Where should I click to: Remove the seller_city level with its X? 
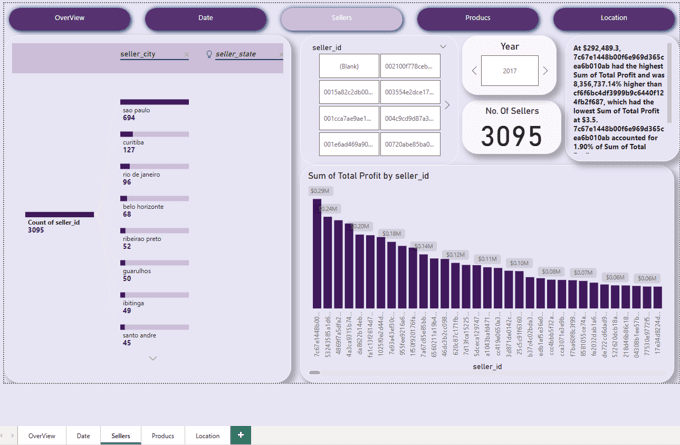click(x=186, y=55)
